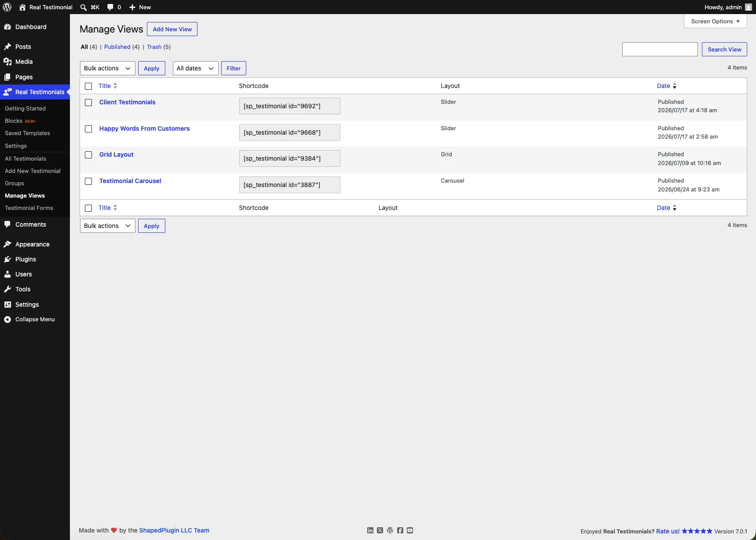This screenshot has width=756, height=540.
Task: Click the Users person icon
Action: [x=7, y=274]
